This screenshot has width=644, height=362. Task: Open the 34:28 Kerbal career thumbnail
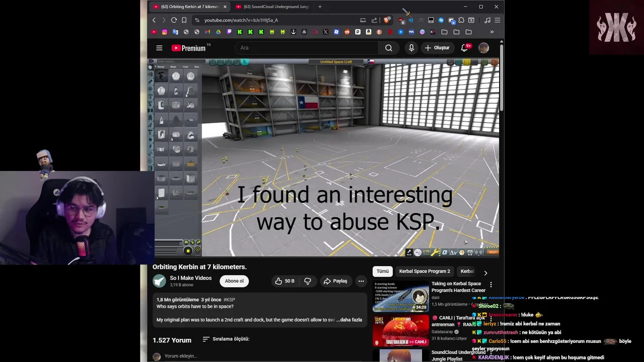(x=400, y=296)
